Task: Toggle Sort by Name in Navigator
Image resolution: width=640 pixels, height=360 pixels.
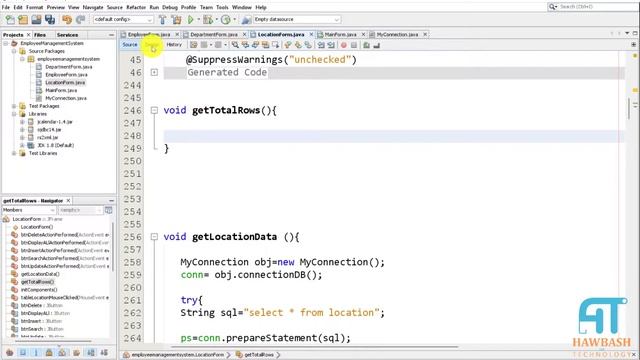Action: pyautogui.click(x=91, y=352)
